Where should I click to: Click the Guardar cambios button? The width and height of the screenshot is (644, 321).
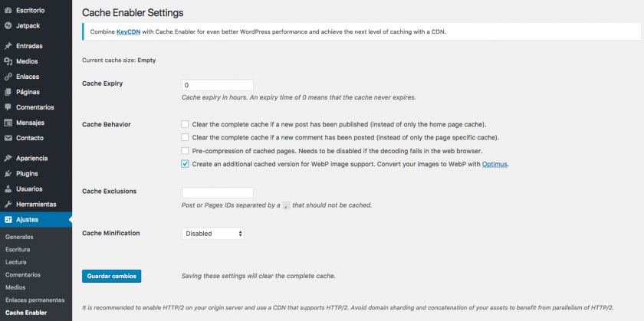pyautogui.click(x=112, y=277)
